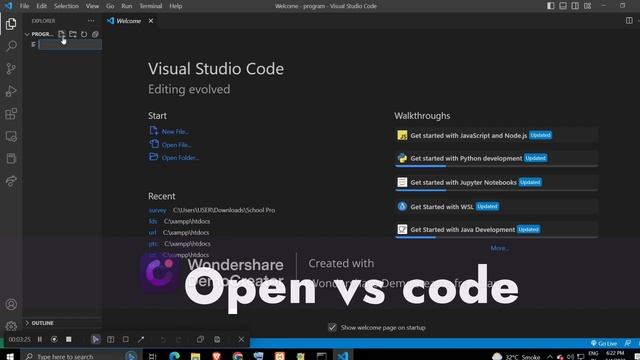Open the Windows Start menu

[x=10, y=356]
